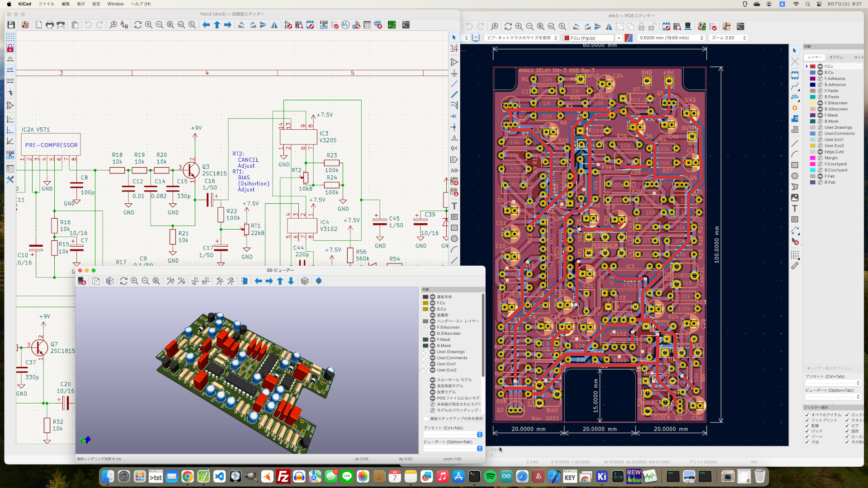868x488 pixels.
Task: Run electrical rules checker in schematic editor
Action: (335, 25)
